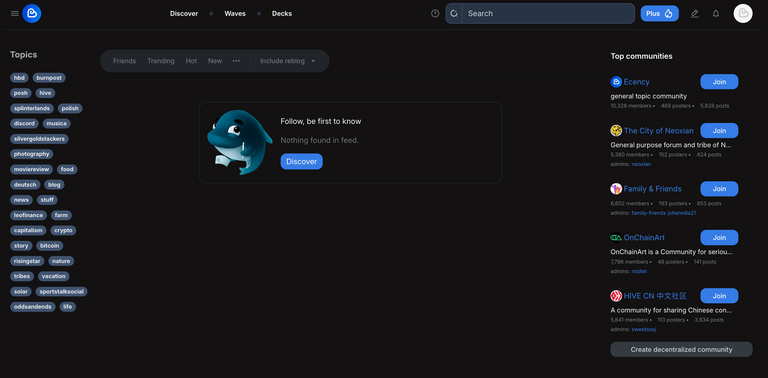Open the three-dots more feed filters
The image size is (768, 378).
pyautogui.click(x=236, y=61)
